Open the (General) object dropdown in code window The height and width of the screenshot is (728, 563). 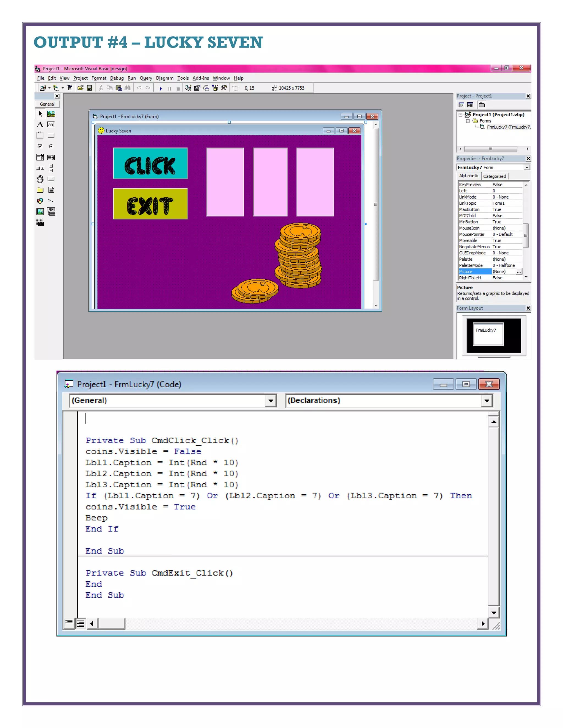tap(271, 401)
